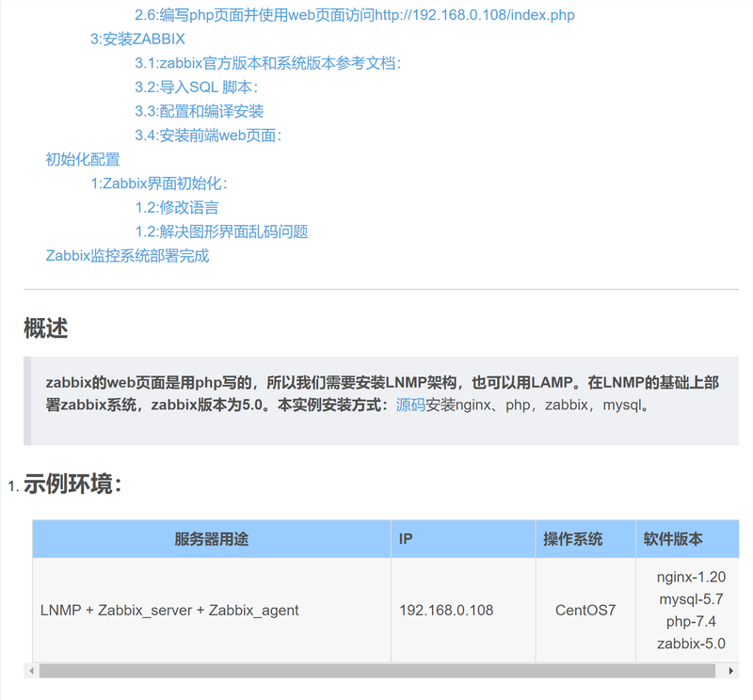This screenshot has height=700, width=753.
Task: Select the CentOS7 table cell
Action: pos(585,611)
